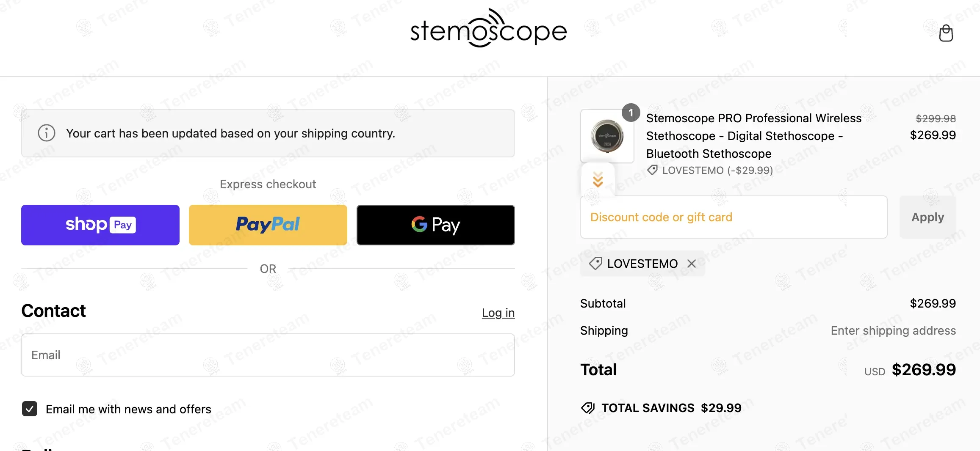Click the Enter shipping address text
The height and width of the screenshot is (451, 980).
[893, 330]
